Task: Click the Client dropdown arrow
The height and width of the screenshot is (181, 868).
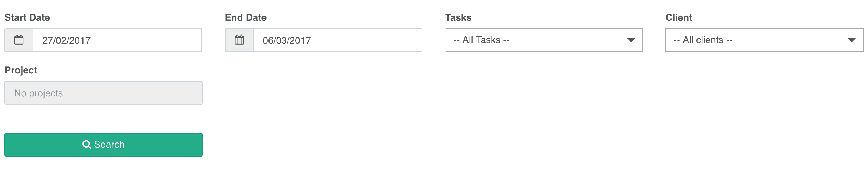Action: [x=851, y=40]
